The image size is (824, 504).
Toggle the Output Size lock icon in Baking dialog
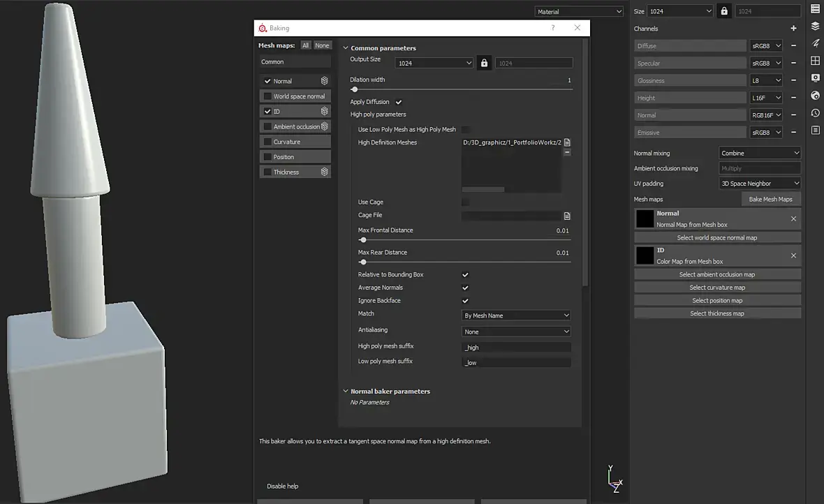point(484,63)
